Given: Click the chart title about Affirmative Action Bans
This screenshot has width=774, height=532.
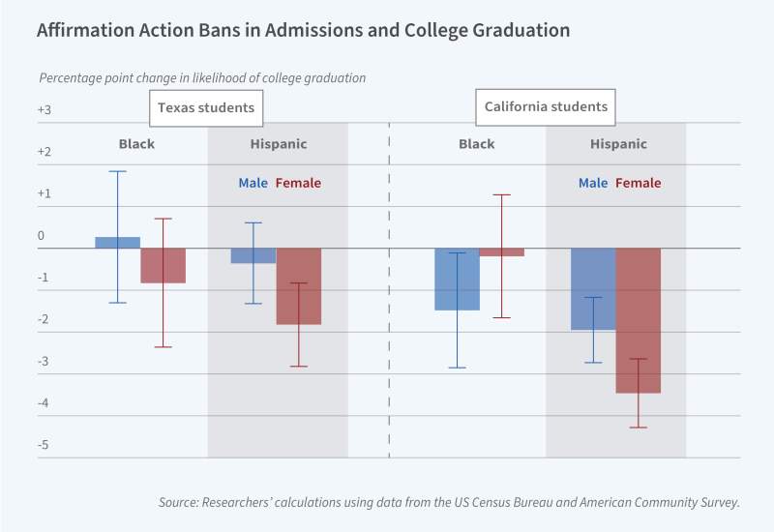Looking at the screenshot, I should 303,30.
